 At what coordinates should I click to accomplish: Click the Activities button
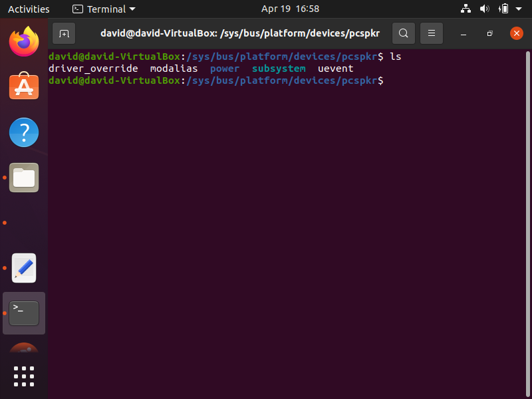29,9
